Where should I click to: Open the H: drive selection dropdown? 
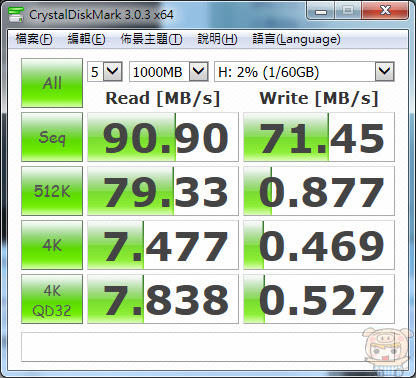pos(304,71)
